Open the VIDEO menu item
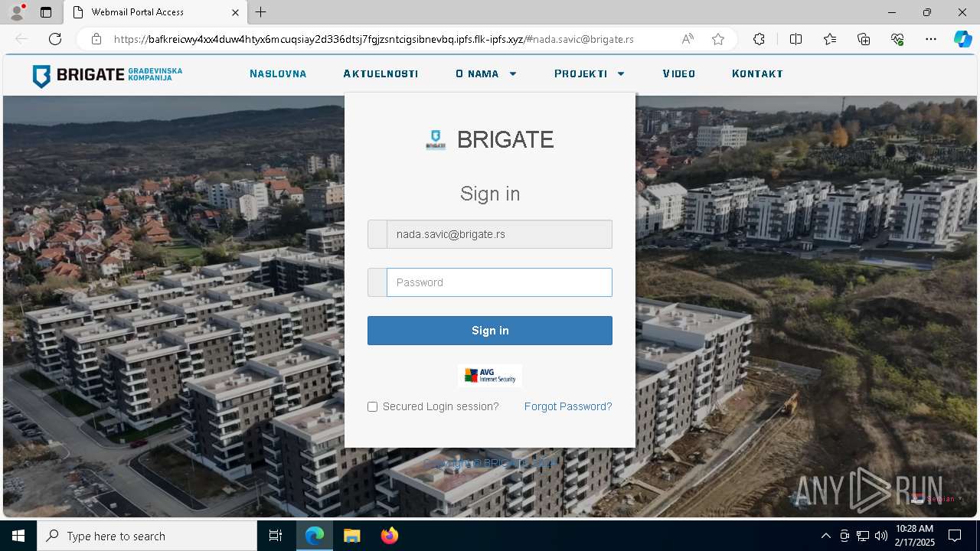This screenshot has width=980, height=551. (x=679, y=74)
